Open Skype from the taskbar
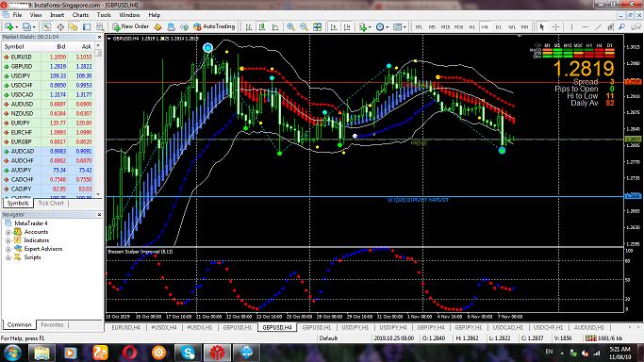644x362 pixels. (x=188, y=353)
